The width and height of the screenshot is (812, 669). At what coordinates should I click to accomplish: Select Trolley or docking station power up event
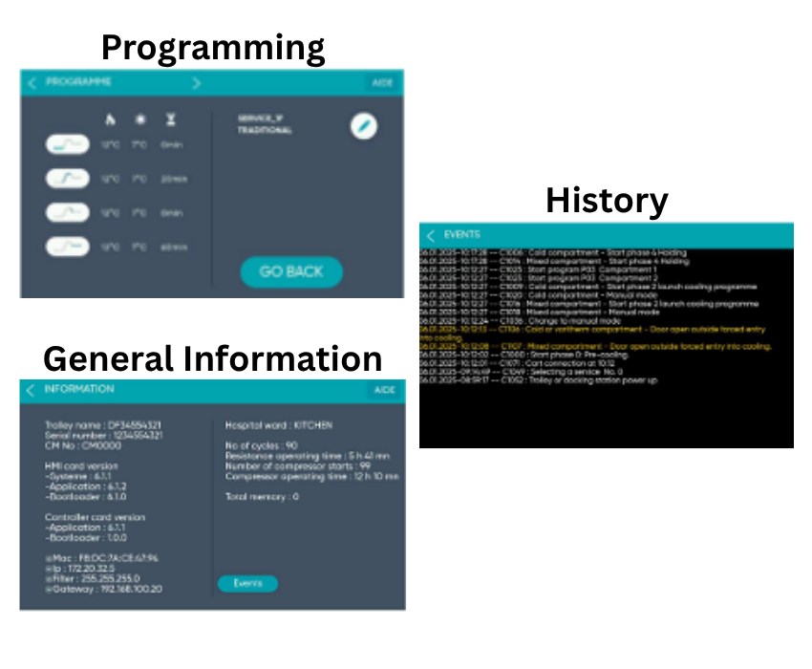point(539,380)
